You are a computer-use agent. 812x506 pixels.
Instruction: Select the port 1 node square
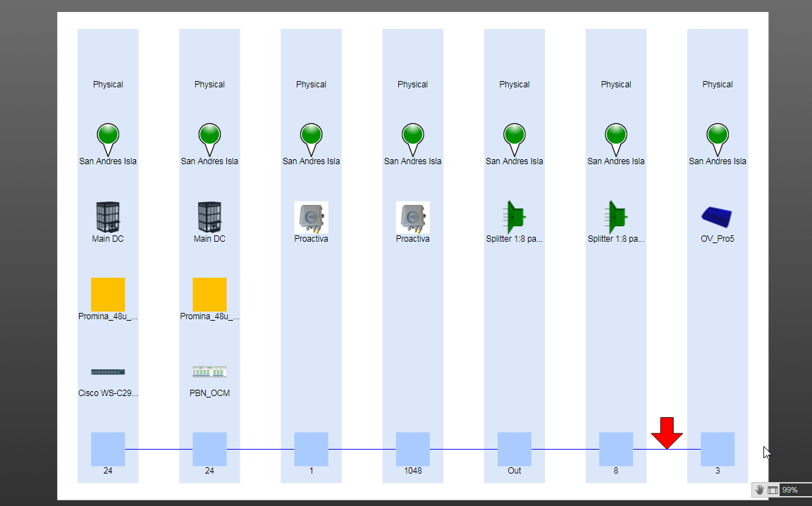tap(311, 449)
